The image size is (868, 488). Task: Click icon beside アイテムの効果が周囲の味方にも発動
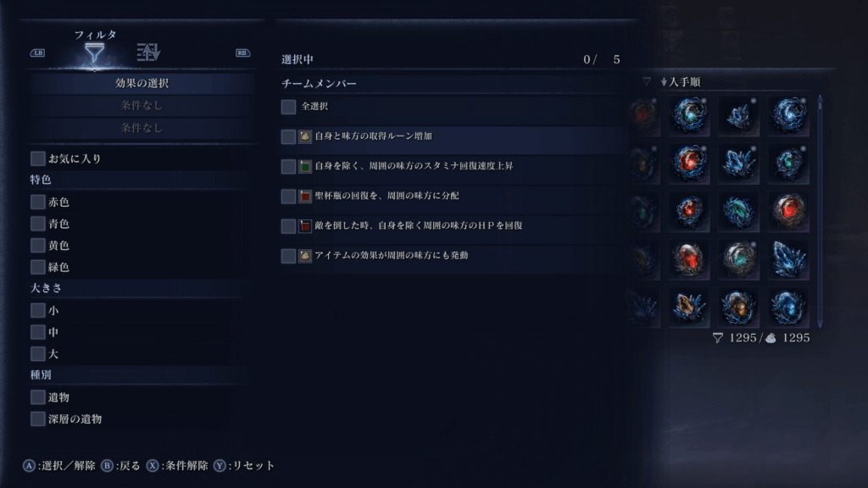(305, 256)
